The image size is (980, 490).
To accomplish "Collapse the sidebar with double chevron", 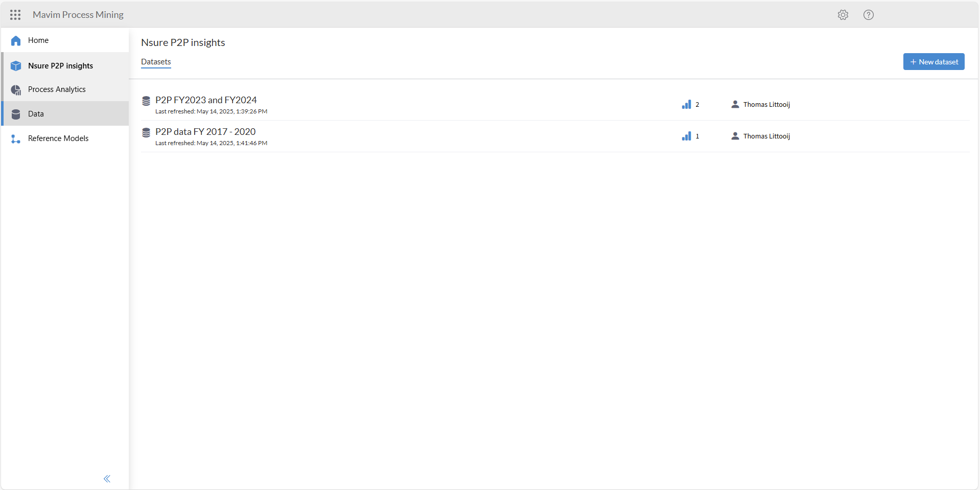I will (107, 479).
